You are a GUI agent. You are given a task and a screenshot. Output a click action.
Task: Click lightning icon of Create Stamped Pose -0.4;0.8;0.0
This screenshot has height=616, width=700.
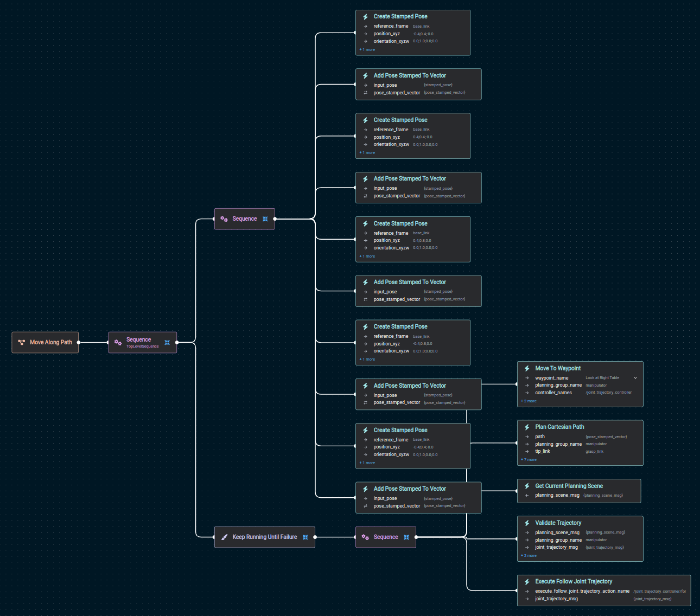[365, 326]
